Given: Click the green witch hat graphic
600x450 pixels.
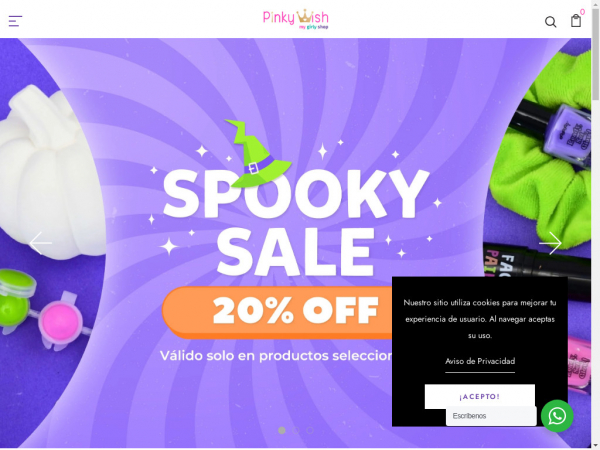Looking at the screenshot, I should [x=258, y=153].
